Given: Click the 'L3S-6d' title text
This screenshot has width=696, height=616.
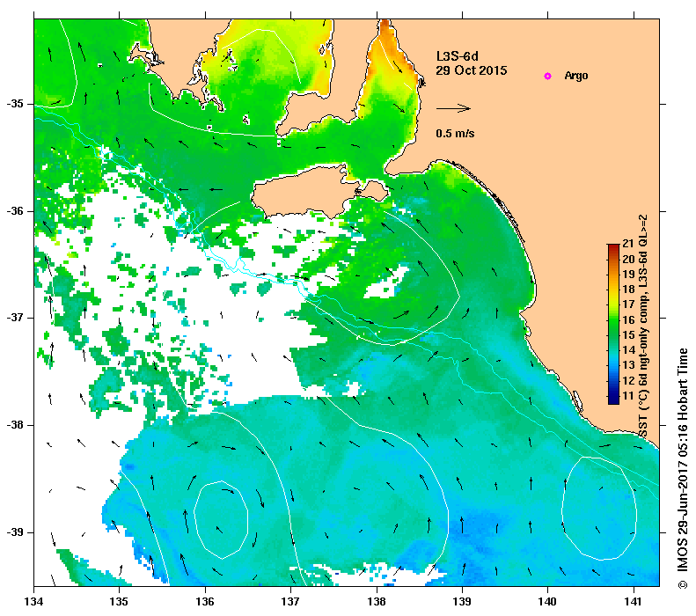Looking at the screenshot, I should click(x=458, y=56).
